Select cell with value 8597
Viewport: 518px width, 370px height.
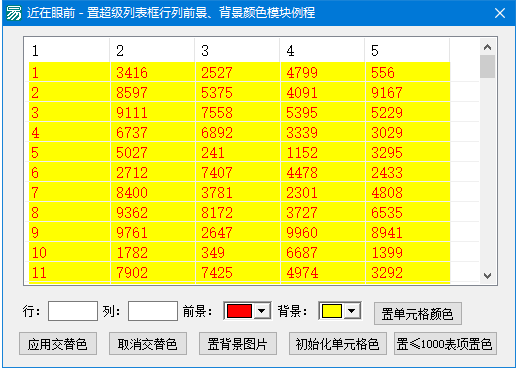pyautogui.click(x=152, y=92)
